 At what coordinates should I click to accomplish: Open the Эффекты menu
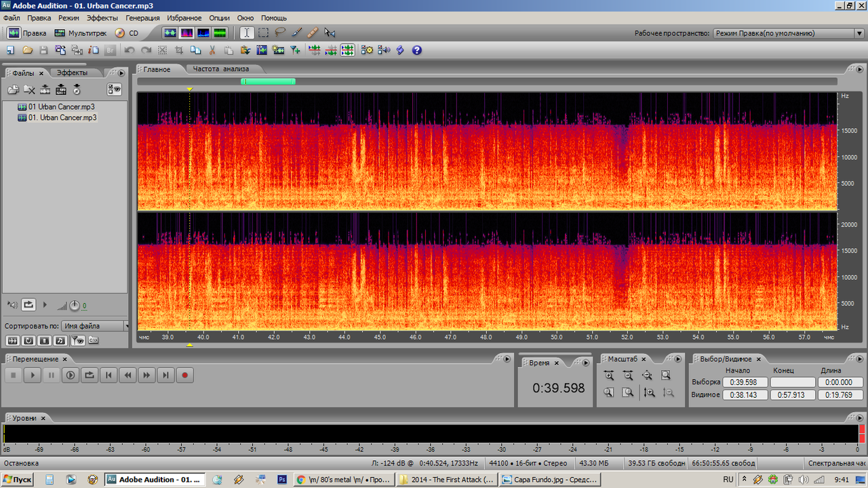[102, 18]
